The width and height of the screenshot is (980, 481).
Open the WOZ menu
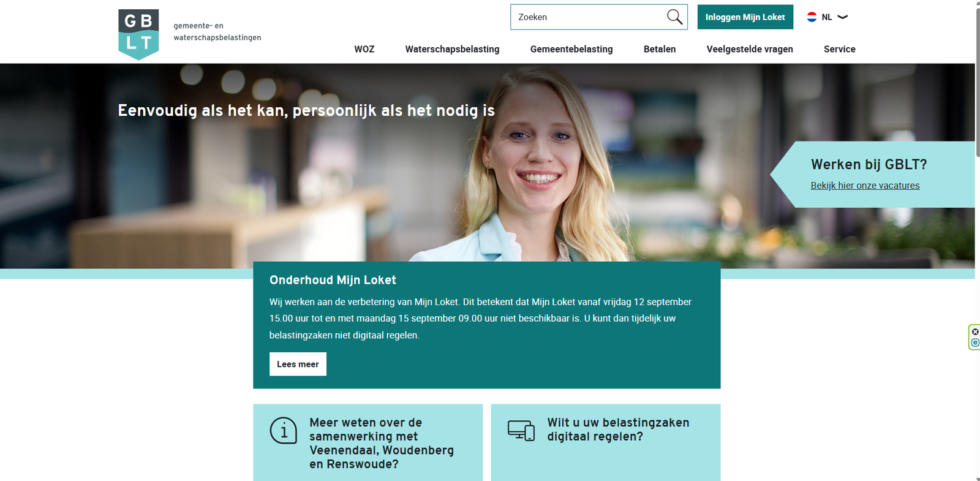pyautogui.click(x=364, y=49)
